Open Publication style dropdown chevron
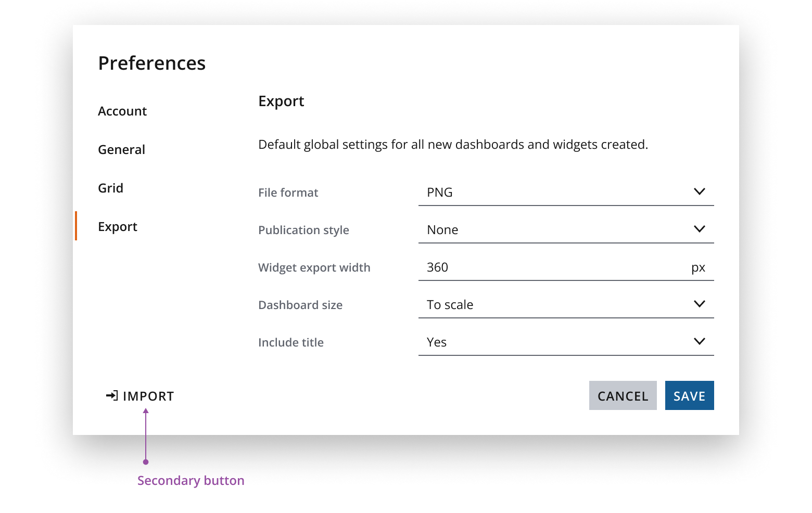Screen dimensions: 812x513 coord(699,229)
